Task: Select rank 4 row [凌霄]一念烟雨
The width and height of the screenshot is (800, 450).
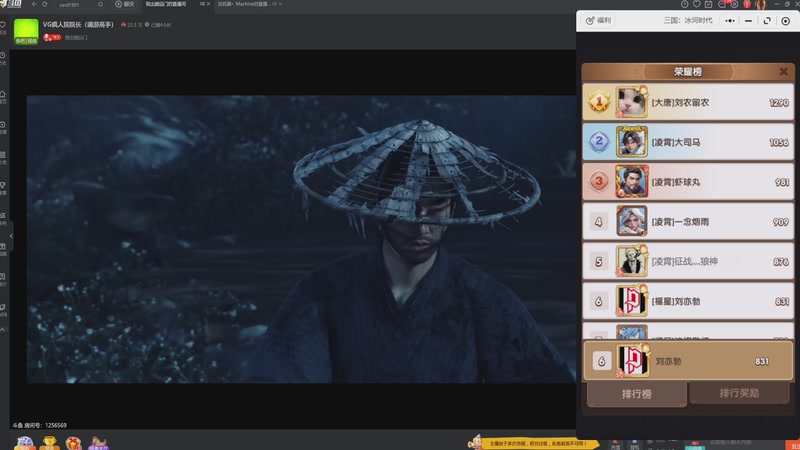Action: pos(688,221)
